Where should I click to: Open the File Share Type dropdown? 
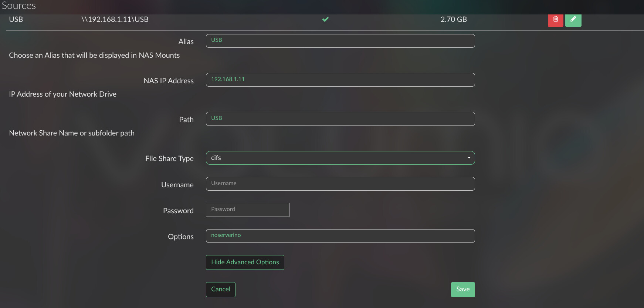[340, 158]
